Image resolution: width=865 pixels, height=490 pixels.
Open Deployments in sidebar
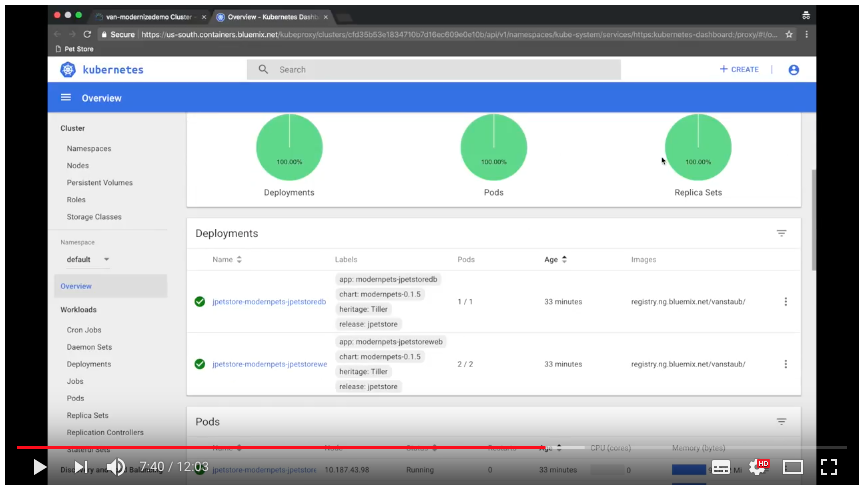[x=89, y=364]
